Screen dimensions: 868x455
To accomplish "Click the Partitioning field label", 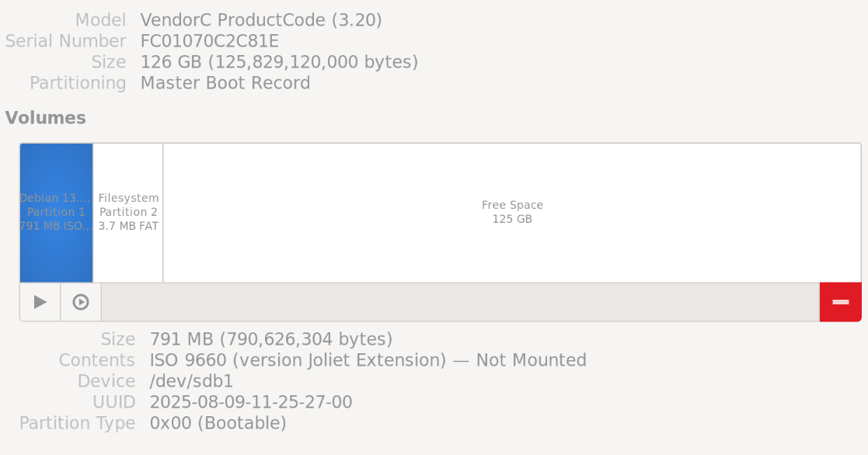I will tap(78, 83).
